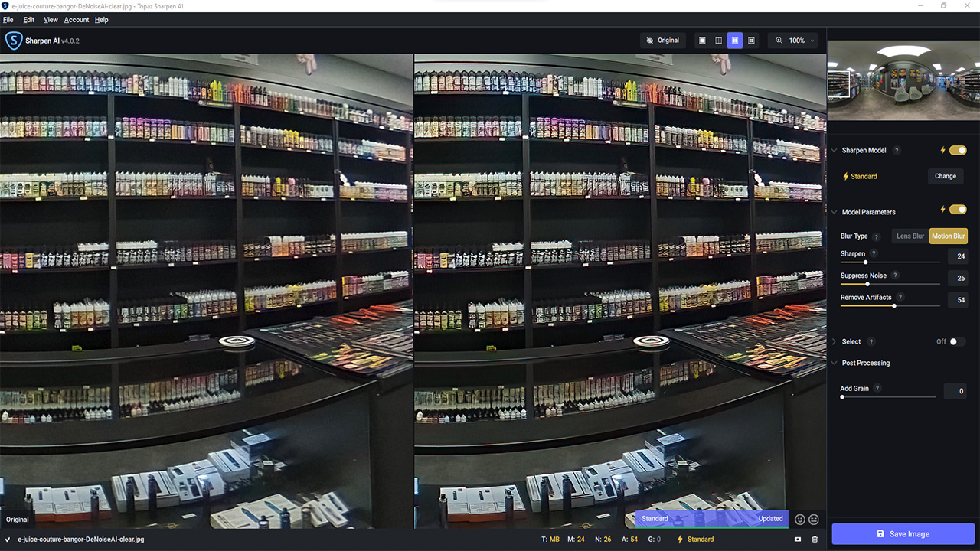Click the Original preview button
This screenshot has height=551, width=980.
663,41
